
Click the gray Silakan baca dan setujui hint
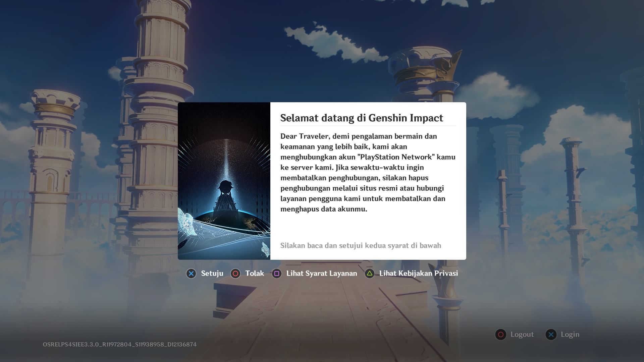(x=361, y=246)
